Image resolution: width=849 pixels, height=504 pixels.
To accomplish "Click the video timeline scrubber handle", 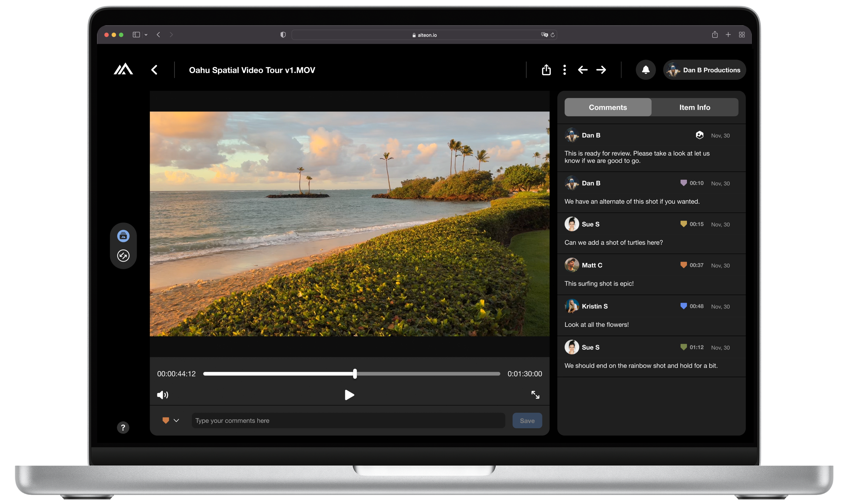I will [x=355, y=374].
